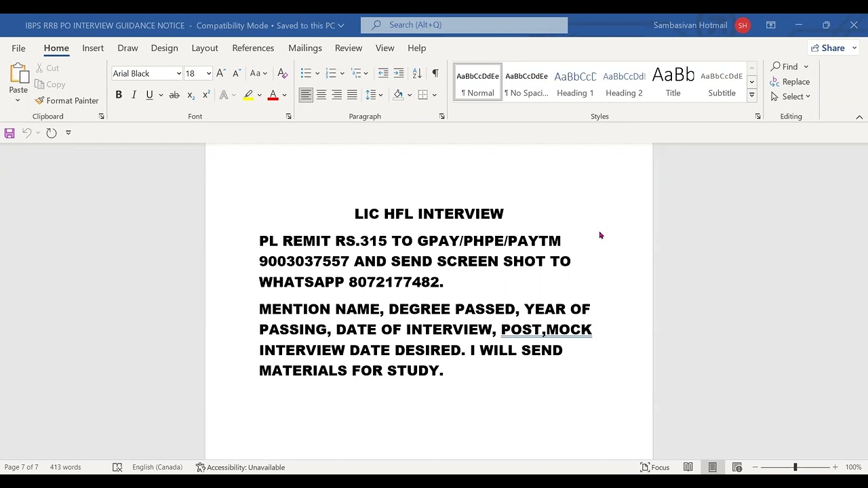Apply the yellow text highlight color
This screenshot has width=868, height=488.
[248, 95]
